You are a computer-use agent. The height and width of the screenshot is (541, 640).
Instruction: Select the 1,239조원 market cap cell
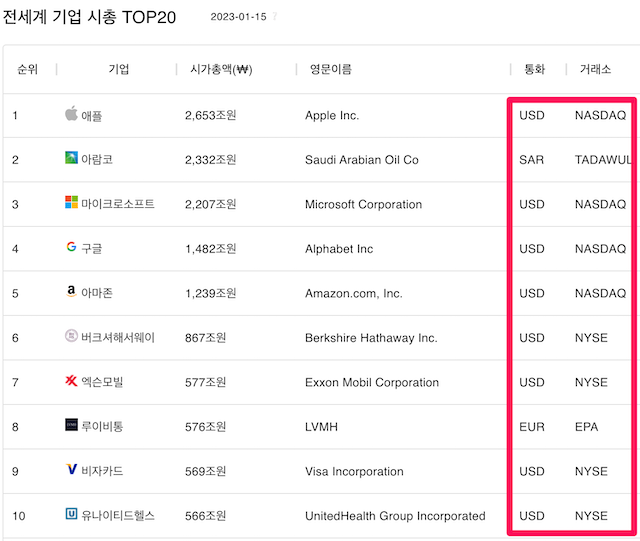211,293
